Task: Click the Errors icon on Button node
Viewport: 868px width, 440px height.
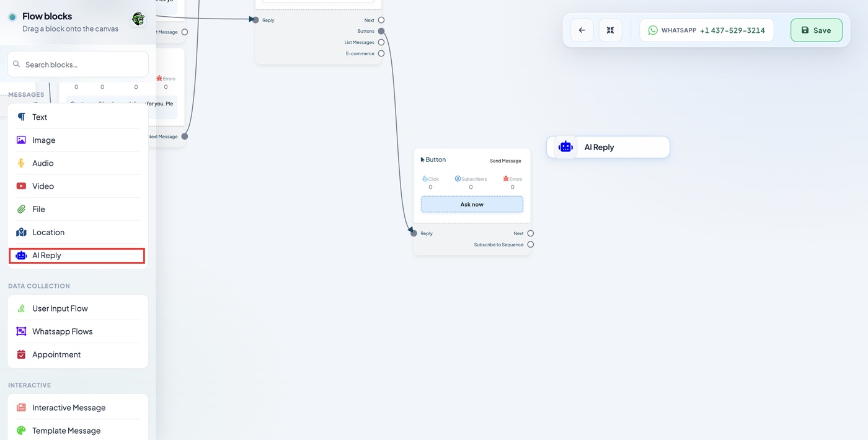Action: coord(506,179)
